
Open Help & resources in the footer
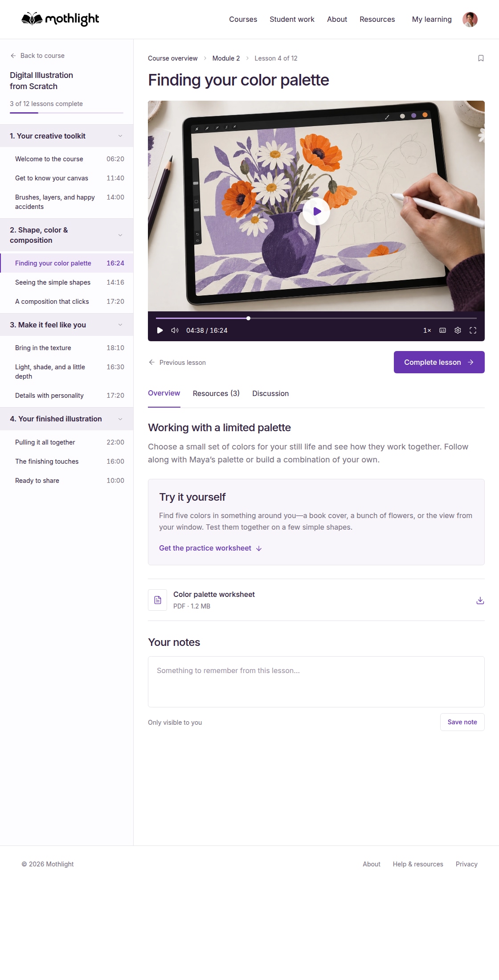point(418,864)
